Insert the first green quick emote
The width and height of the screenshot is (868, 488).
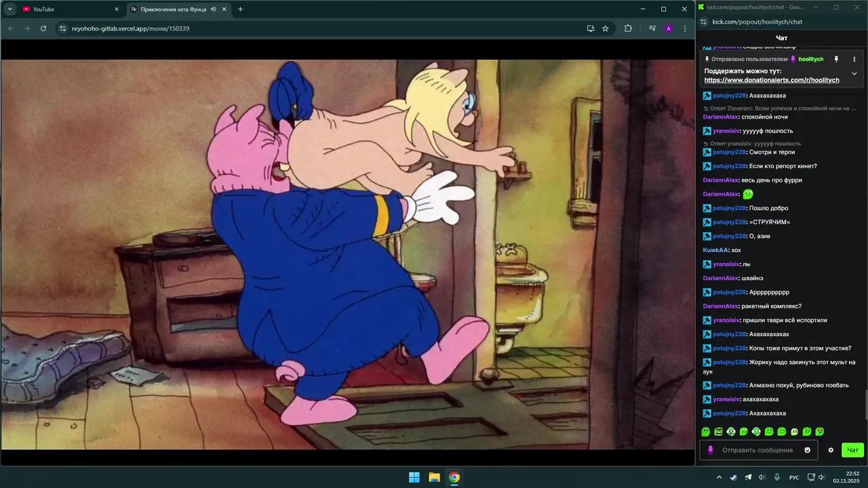point(705,432)
